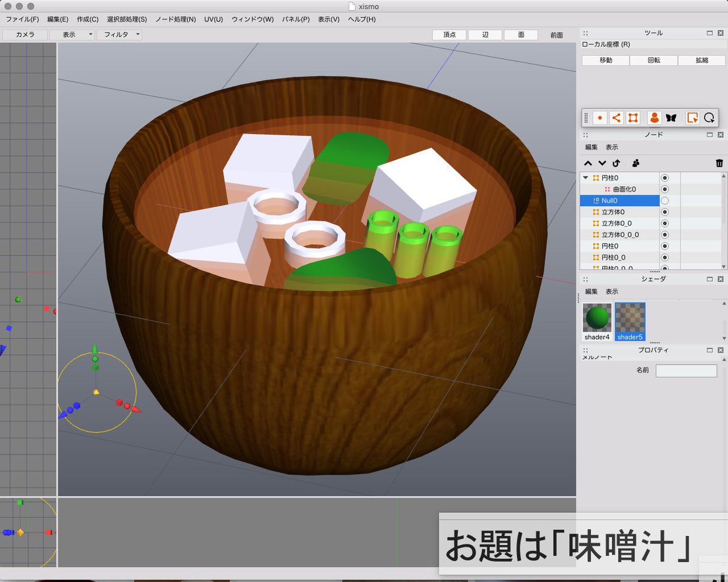The image size is (728, 582).
Task: Click the people group icon in node panel
Action: click(x=636, y=163)
